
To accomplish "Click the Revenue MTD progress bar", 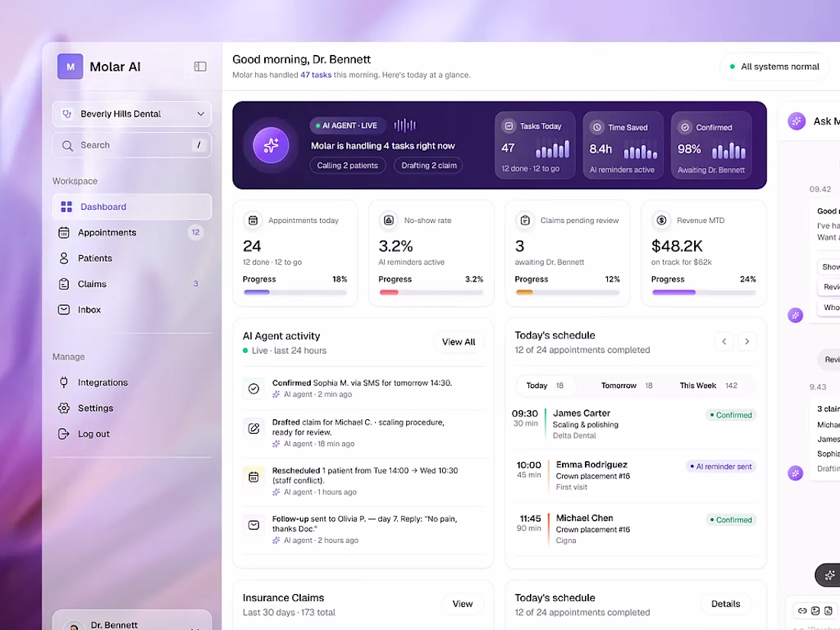I will (x=703, y=292).
